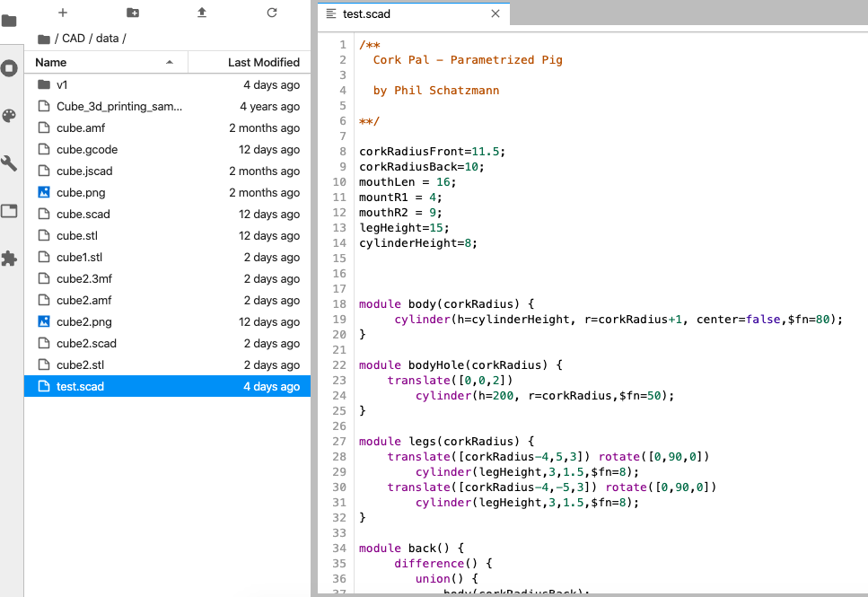Screen dimensions: 868x597
Task: Open the Extension Manager puzzle icon
Action: pos(9,259)
